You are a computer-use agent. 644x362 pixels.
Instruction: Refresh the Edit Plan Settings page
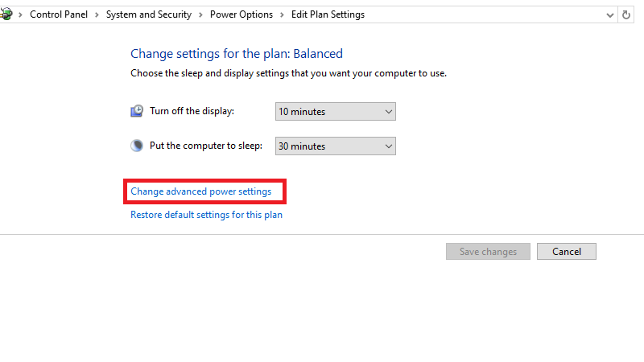point(626,14)
